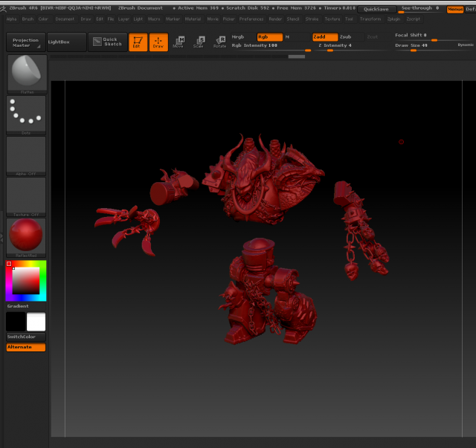Open the Draw menu

tap(86, 19)
